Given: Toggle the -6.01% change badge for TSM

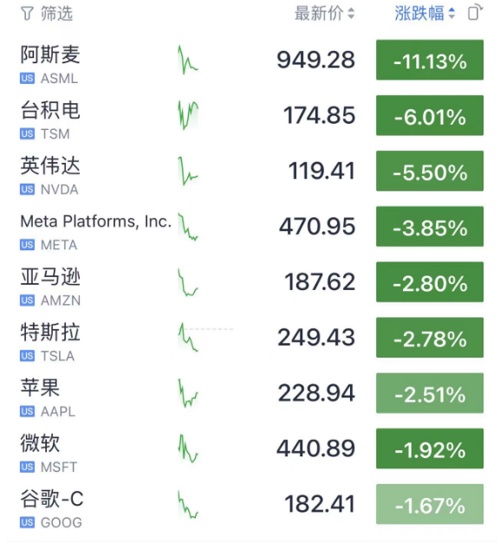Looking at the screenshot, I should click(x=430, y=116).
